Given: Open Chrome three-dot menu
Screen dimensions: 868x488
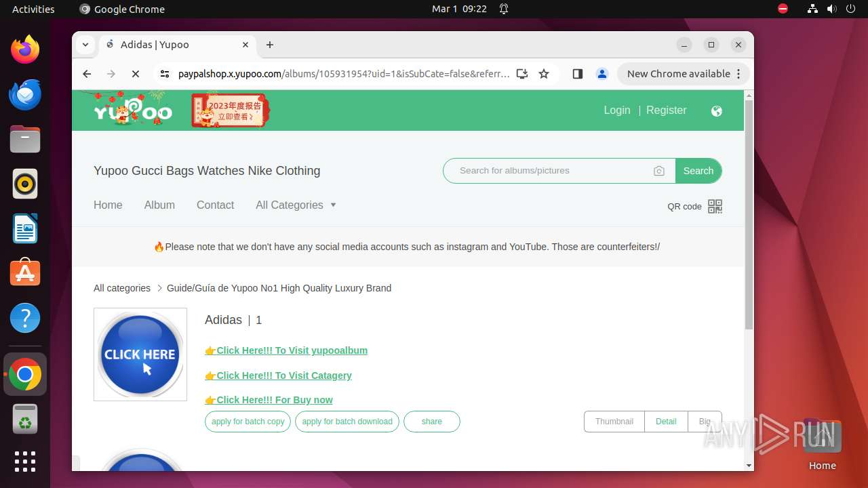Looking at the screenshot, I should point(738,74).
